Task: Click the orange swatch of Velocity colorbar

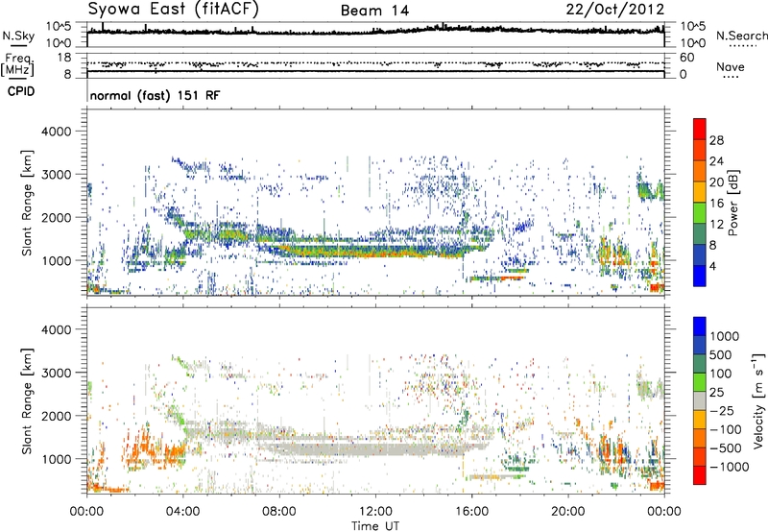Action: [700, 439]
